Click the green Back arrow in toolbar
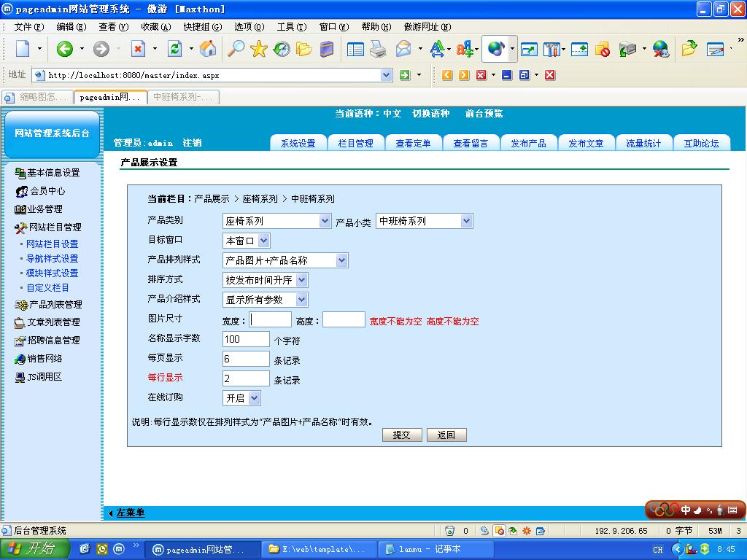Image resolution: width=747 pixels, height=560 pixels. point(65,49)
